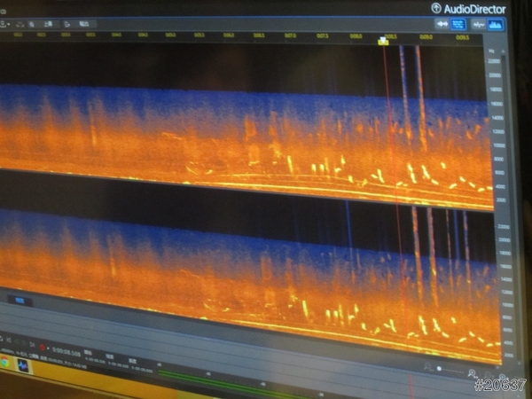Viewport: 532px width, 399px height.
Task: Click the AudioDirector logo icon
Action: click(436, 7)
